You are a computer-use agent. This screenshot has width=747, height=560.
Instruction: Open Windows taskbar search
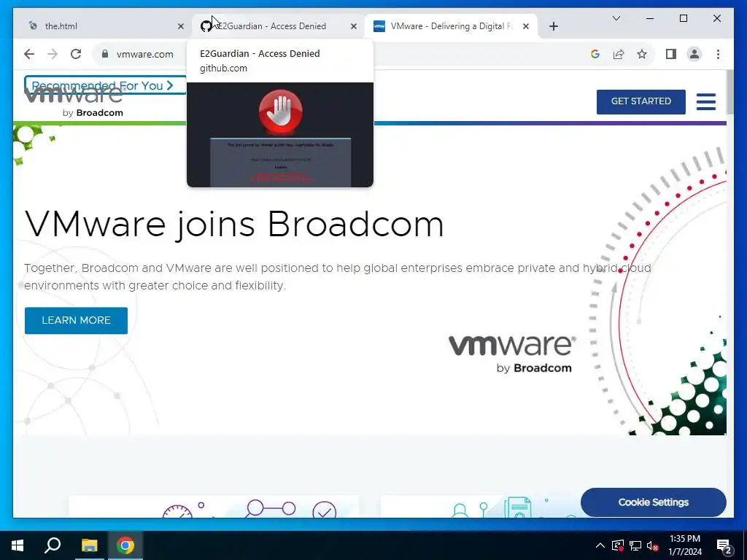[x=53, y=545]
